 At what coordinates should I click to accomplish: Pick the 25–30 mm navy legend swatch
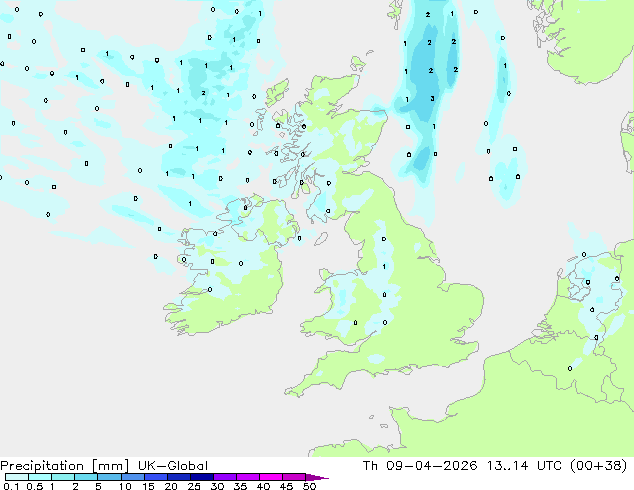tap(201, 477)
